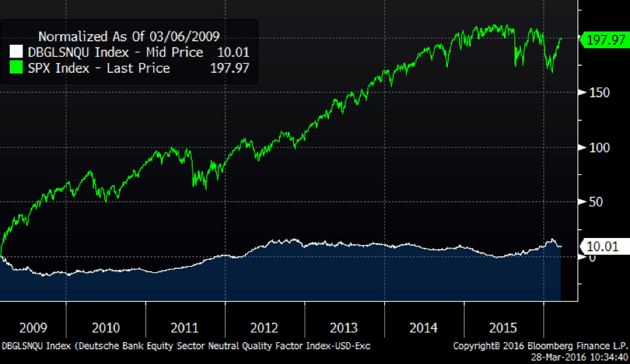Click the green SPX Index legend swatch

(16, 67)
